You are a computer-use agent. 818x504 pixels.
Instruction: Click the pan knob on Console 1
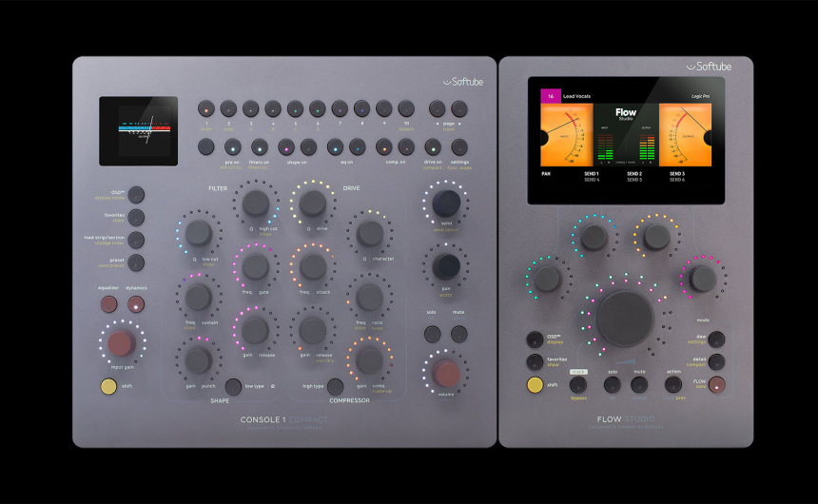tap(446, 266)
